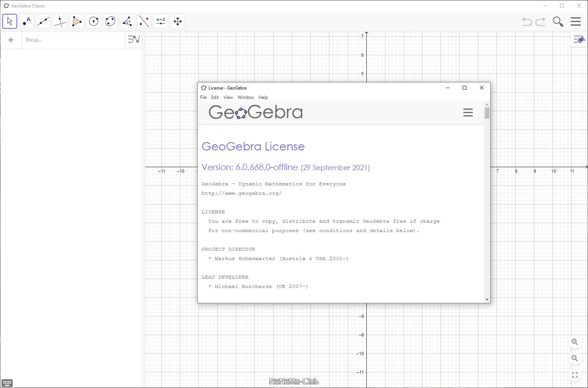Click the PROJECT DIRECTOR heading

[x=228, y=249]
